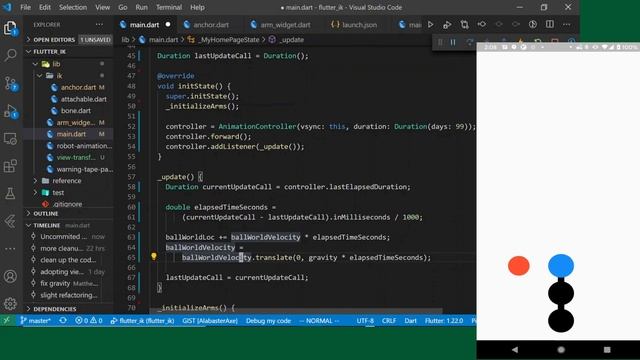The image size is (640, 360).
Task: Change encoding via UTF-8 status item
Action: pos(365,321)
